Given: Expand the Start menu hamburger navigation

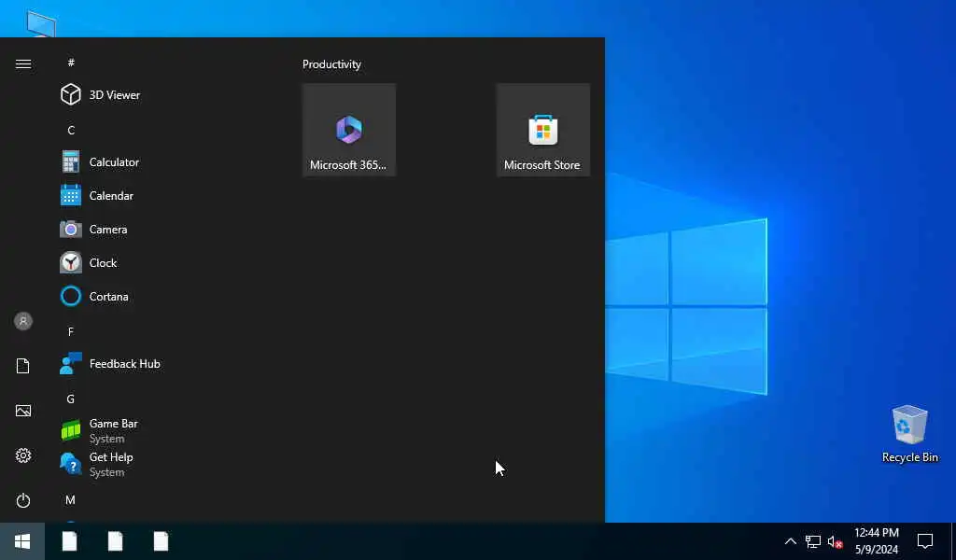Looking at the screenshot, I should (23, 64).
